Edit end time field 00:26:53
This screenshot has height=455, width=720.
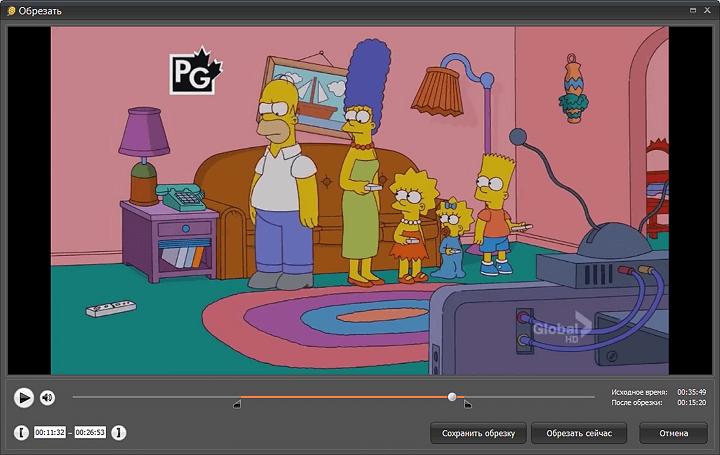(x=90, y=433)
